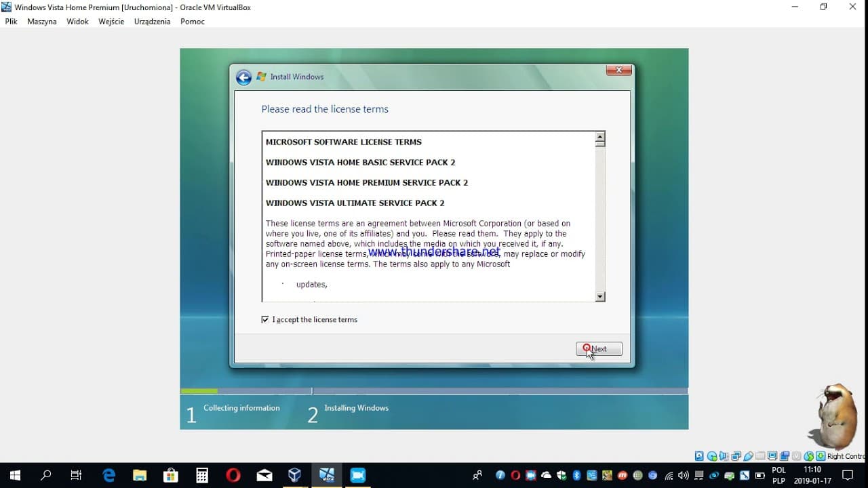Open the Urządzenia menu
Image resolution: width=868 pixels, height=488 pixels.
tap(153, 22)
